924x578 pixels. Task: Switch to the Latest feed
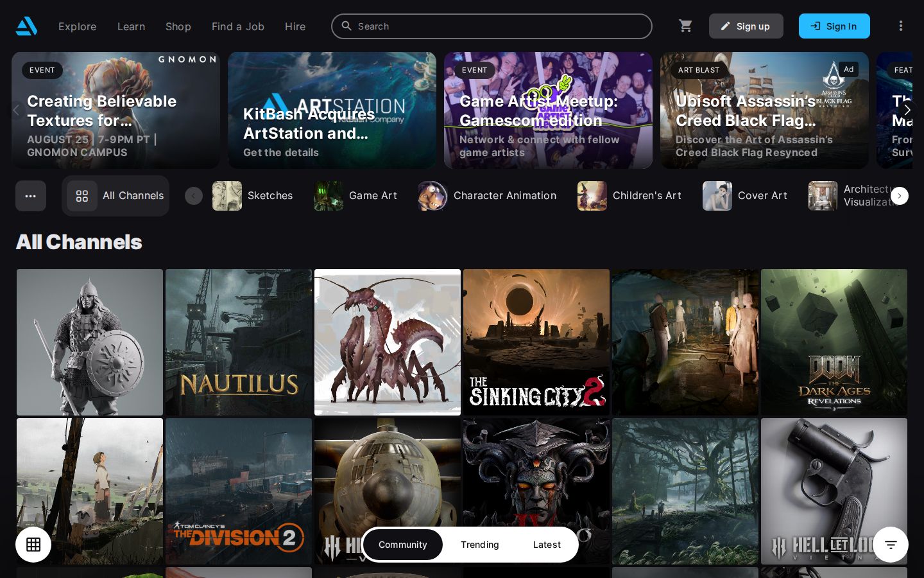point(547,545)
